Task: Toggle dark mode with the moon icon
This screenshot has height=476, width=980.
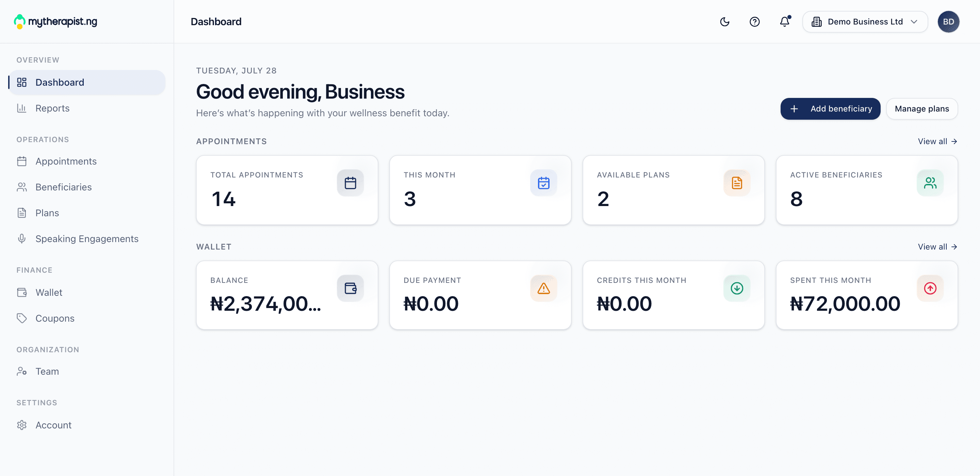Action: 725,22
